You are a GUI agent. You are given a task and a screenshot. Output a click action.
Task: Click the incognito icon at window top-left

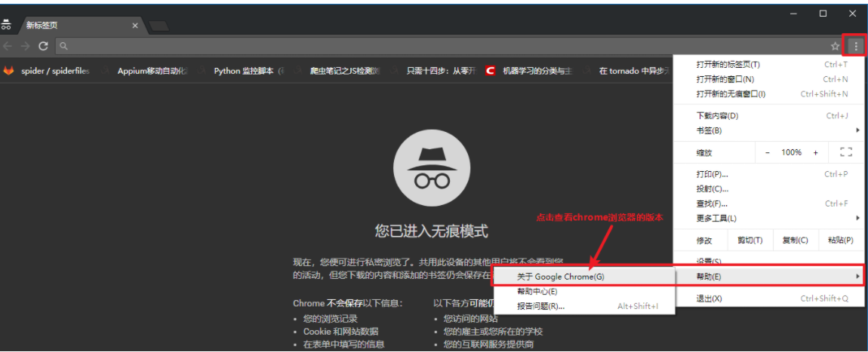point(6,24)
